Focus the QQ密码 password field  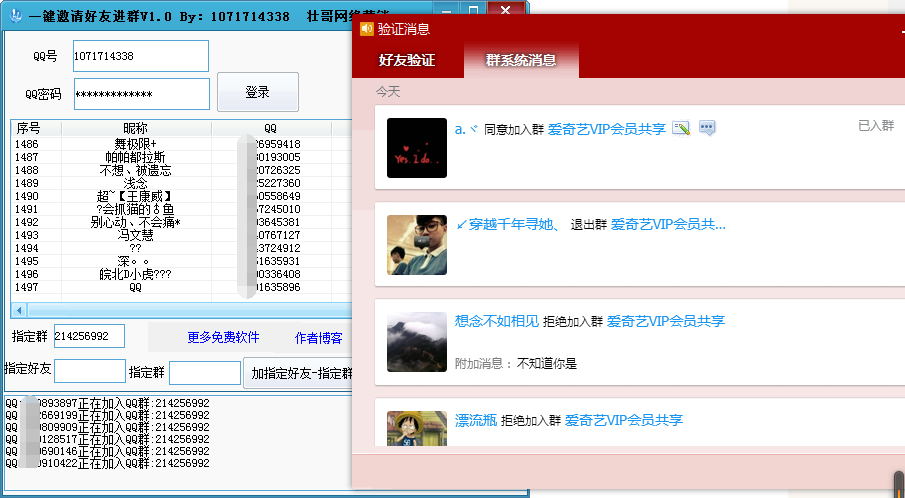coord(142,94)
